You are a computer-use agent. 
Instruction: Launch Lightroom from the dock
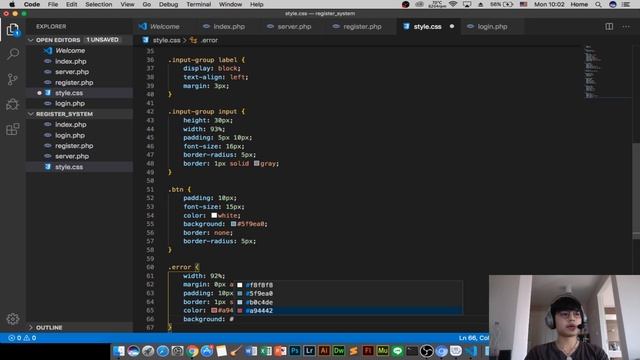tap(309, 351)
